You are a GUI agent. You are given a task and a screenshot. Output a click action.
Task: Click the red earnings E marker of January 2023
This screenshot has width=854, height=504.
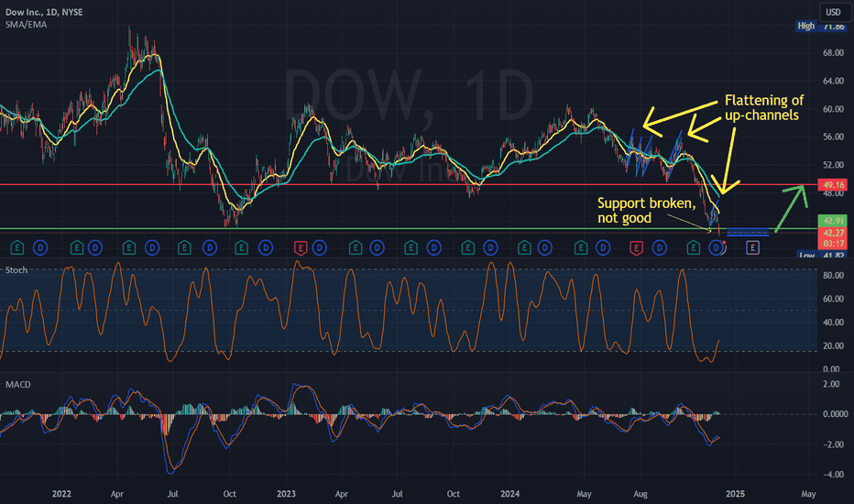(301, 248)
